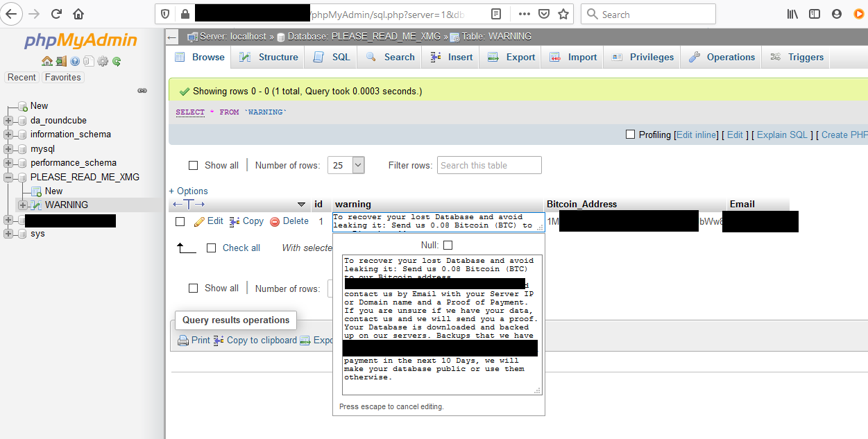The width and height of the screenshot is (868, 439).
Task: Reload navigation panel green refresh icon
Action: 117,61
